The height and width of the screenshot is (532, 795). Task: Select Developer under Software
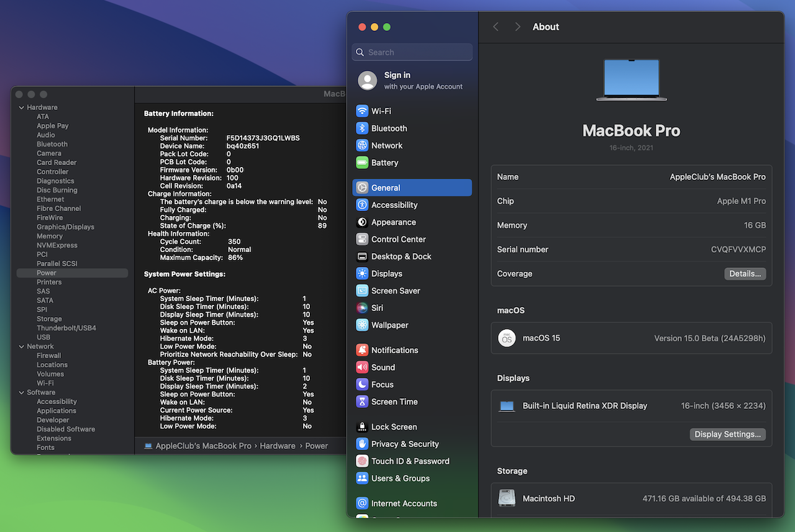pos(53,420)
